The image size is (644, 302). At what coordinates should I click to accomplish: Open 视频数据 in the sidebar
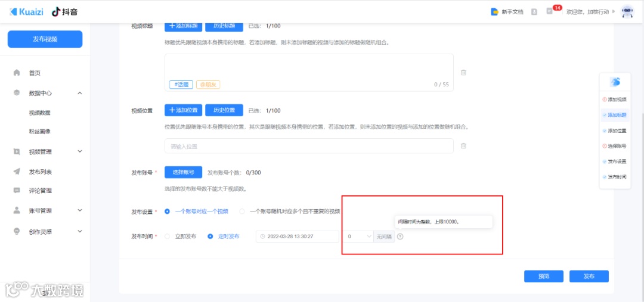tap(39, 113)
